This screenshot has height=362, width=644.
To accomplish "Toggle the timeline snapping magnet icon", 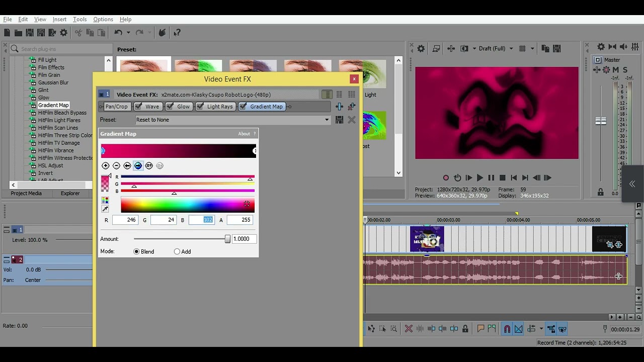I will coord(507,329).
